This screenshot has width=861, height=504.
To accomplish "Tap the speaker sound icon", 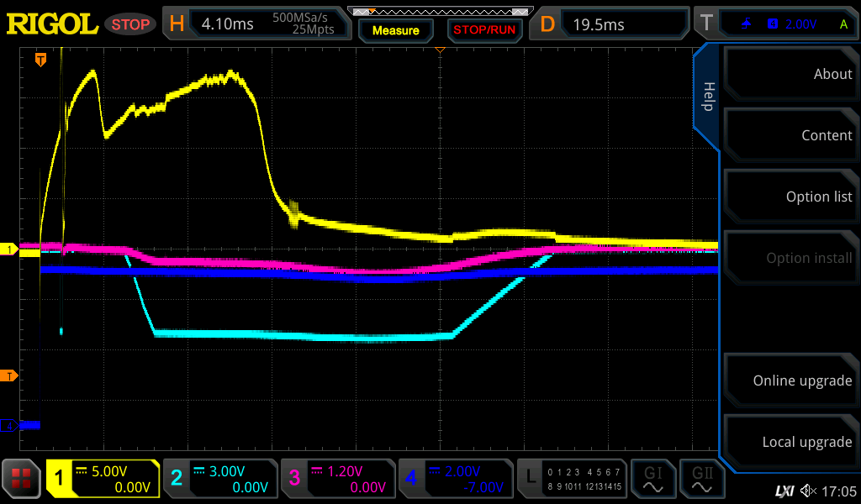I will tap(807, 491).
